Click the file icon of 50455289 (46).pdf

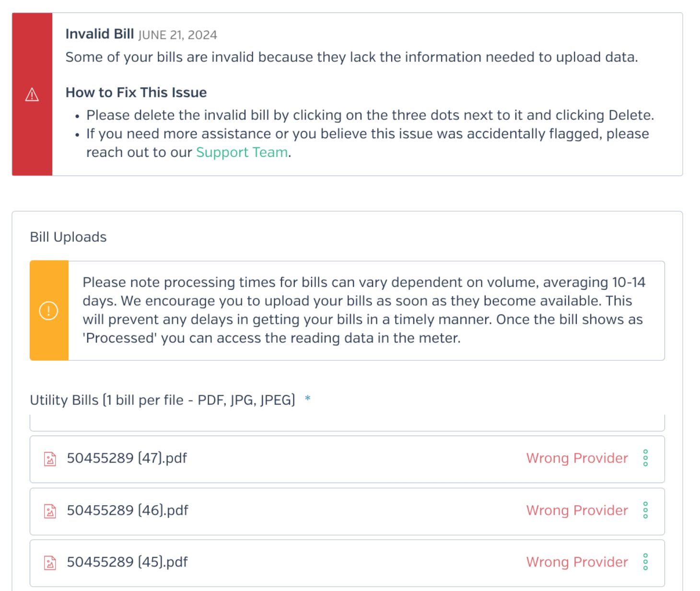click(x=50, y=511)
